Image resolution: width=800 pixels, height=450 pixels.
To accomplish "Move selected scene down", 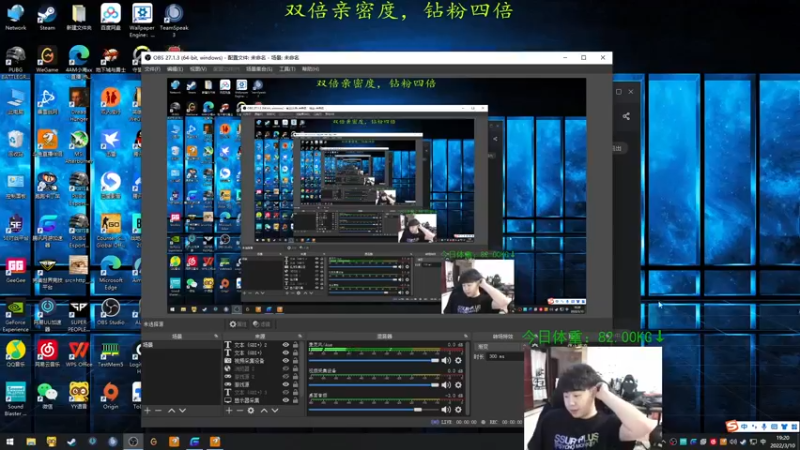I will coord(183,410).
